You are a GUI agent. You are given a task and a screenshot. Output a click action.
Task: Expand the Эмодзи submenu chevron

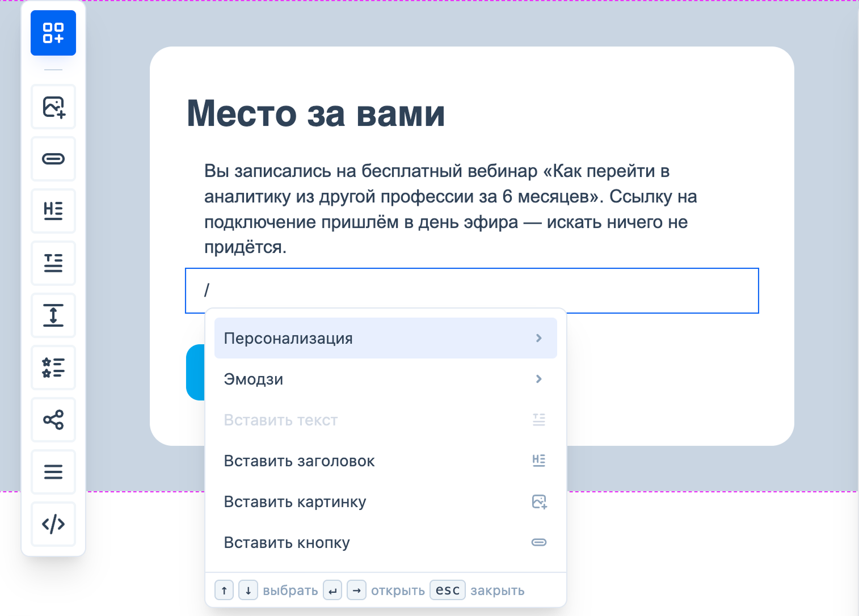click(539, 379)
